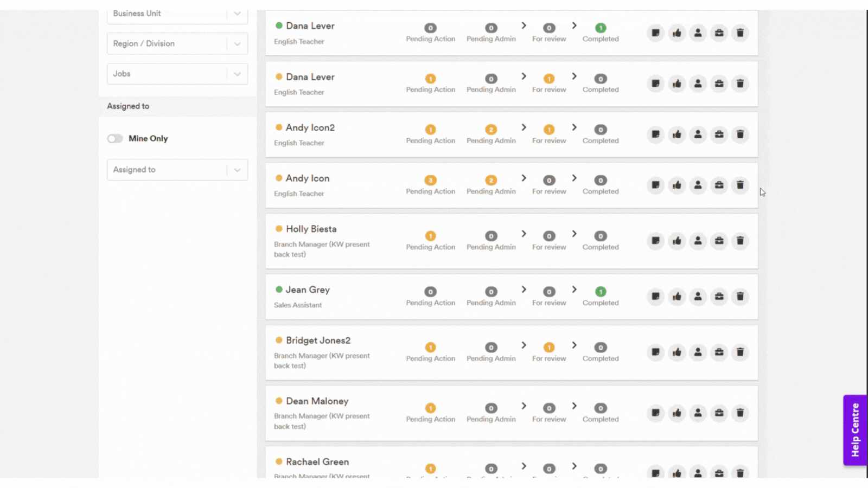Open the Help Centre tab
Screen dimensions: 868x488
click(855, 430)
